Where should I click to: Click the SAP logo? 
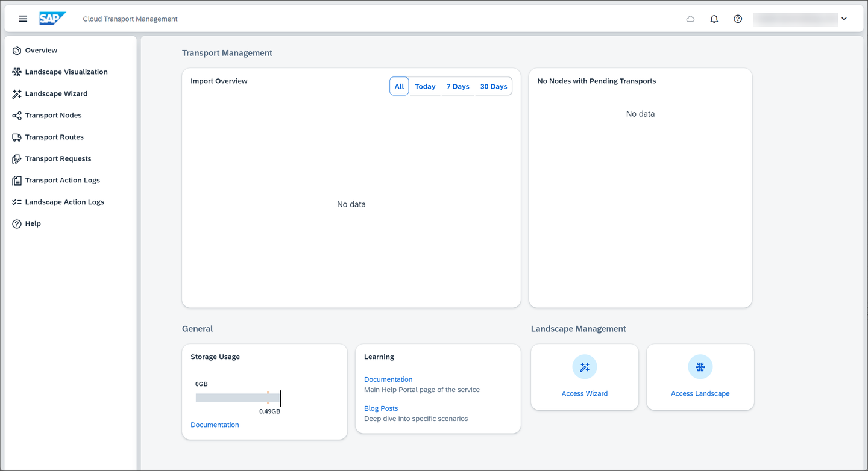[52, 19]
